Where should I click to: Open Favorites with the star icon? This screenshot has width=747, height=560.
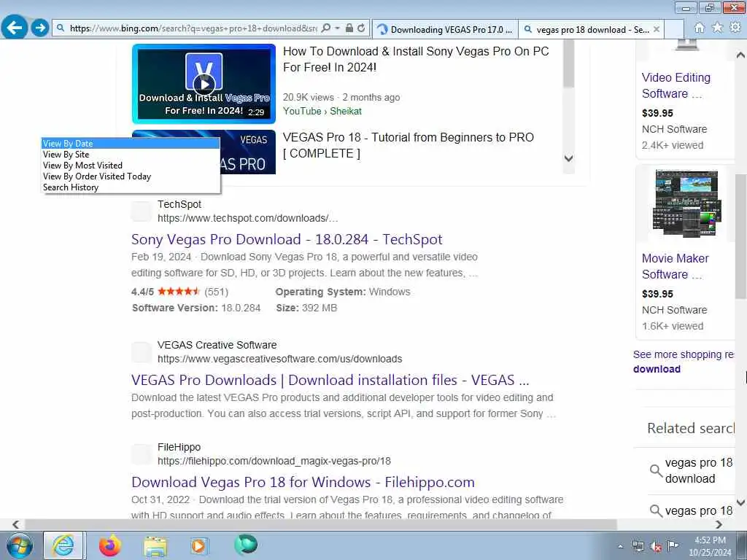[x=717, y=28]
